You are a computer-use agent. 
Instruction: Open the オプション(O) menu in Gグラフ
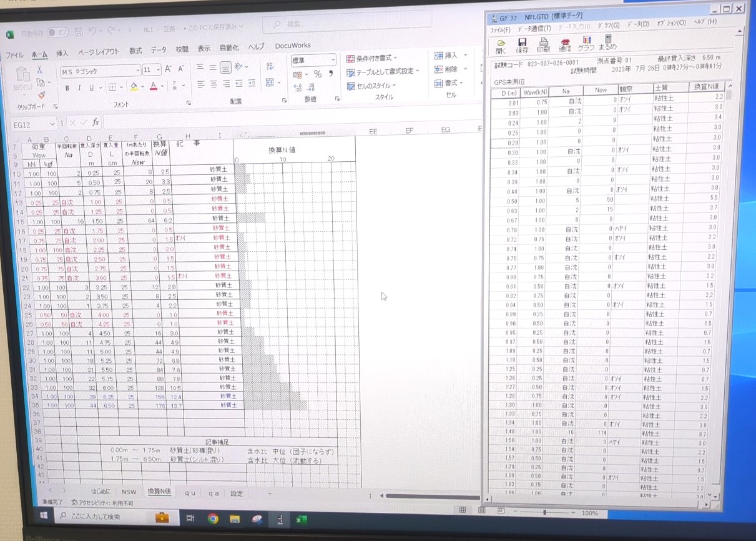point(671,23)
